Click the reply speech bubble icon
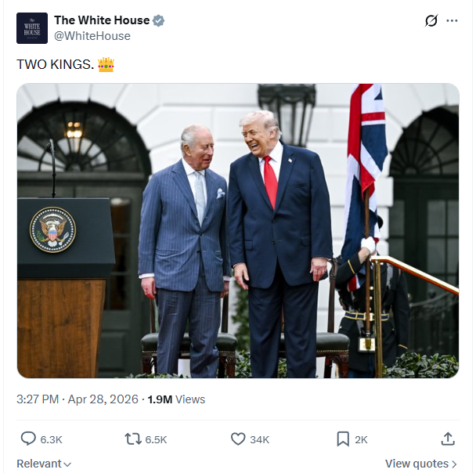The width and height of the screenshot is (476, 473). 28,439
